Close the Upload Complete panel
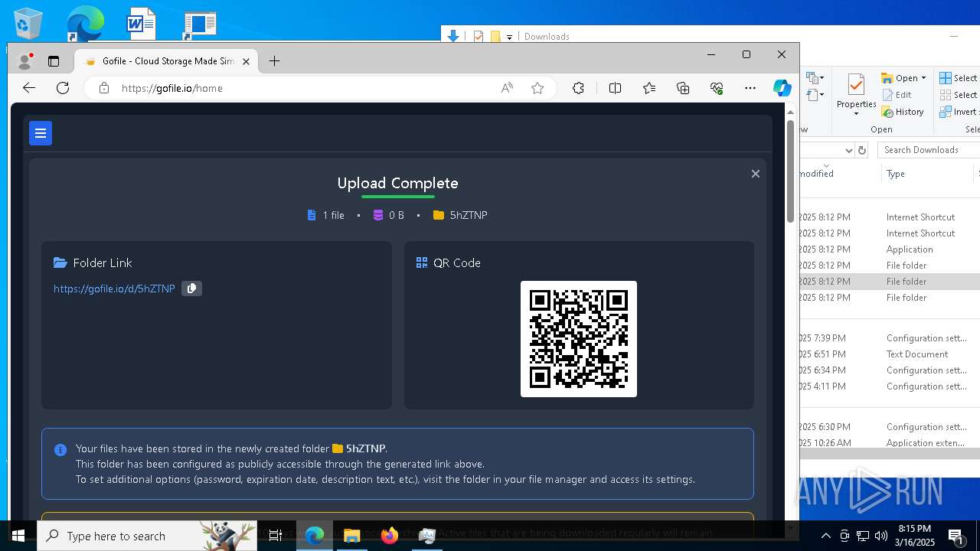 click(x=755, y=174)
